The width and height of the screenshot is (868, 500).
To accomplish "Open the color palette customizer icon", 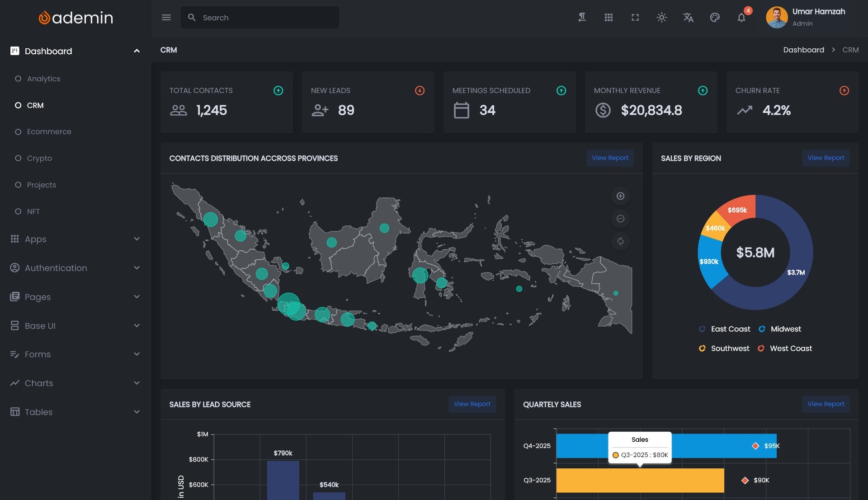I will (x=715, y=18).
